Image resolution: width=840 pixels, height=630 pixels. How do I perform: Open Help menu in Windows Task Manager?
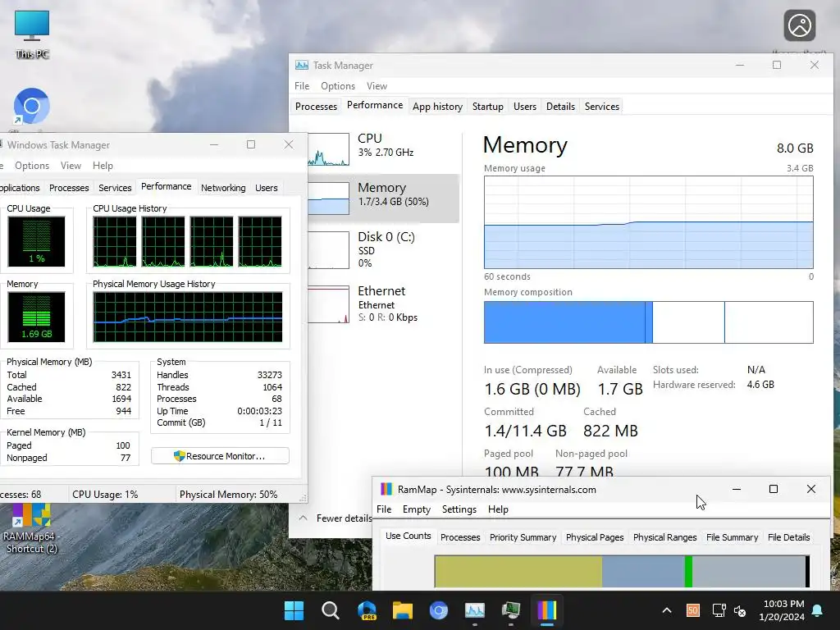[x=103, y=166]
